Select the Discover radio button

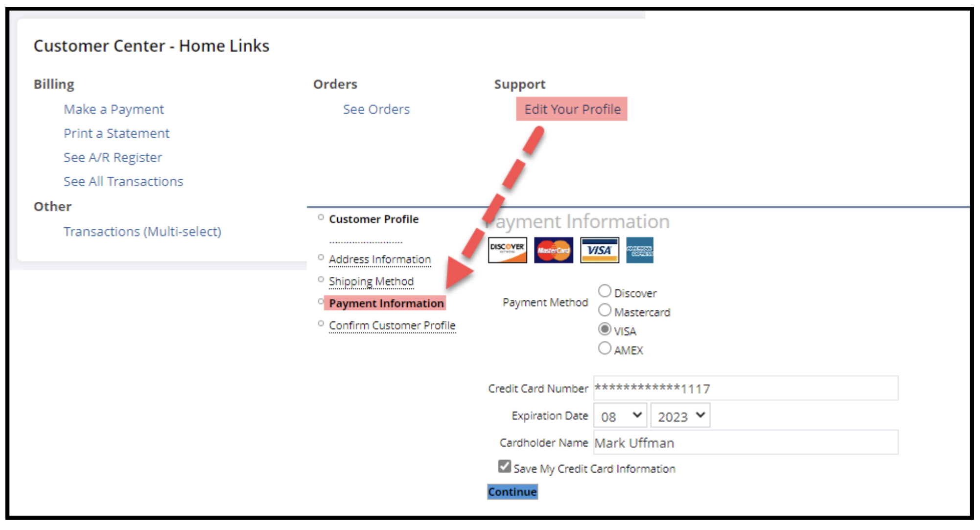point(601,292)
